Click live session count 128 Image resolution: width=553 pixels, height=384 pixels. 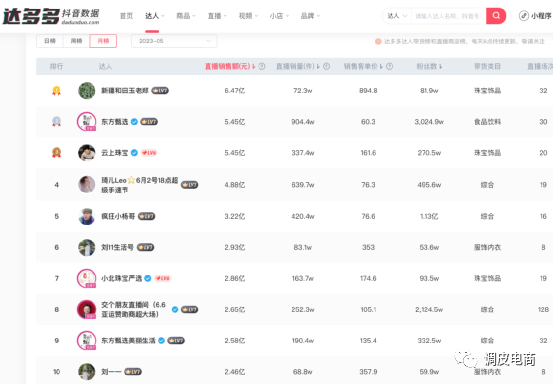(x=543, y=309)
